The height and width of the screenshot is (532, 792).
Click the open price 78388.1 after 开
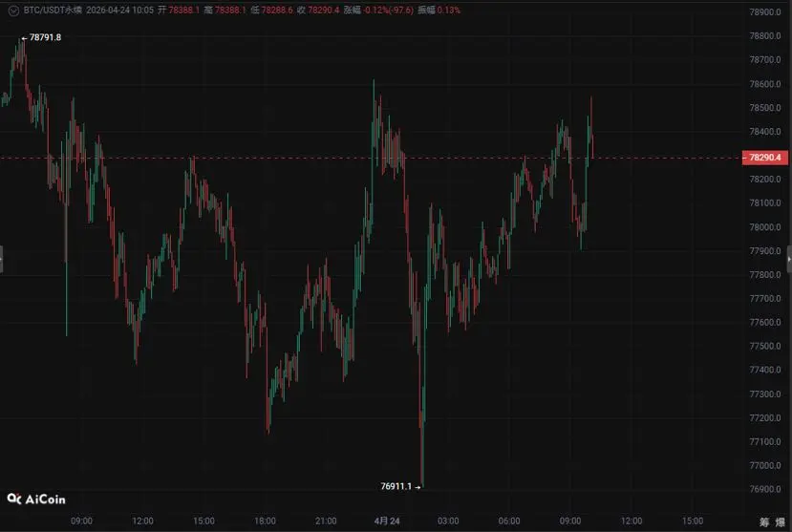[x=183, y=11]
